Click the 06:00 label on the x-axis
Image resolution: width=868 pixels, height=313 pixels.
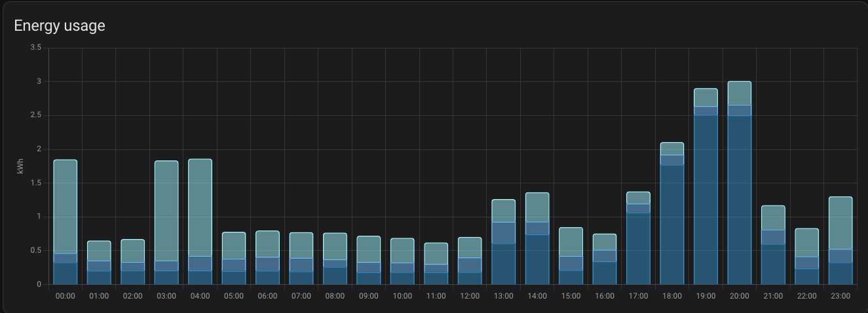267,296
